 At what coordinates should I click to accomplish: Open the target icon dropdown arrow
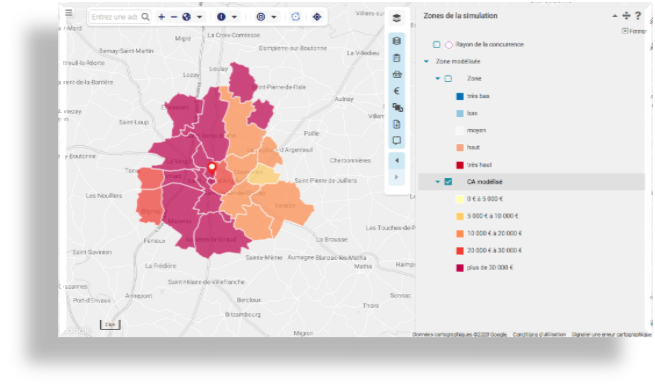[274, 17]
